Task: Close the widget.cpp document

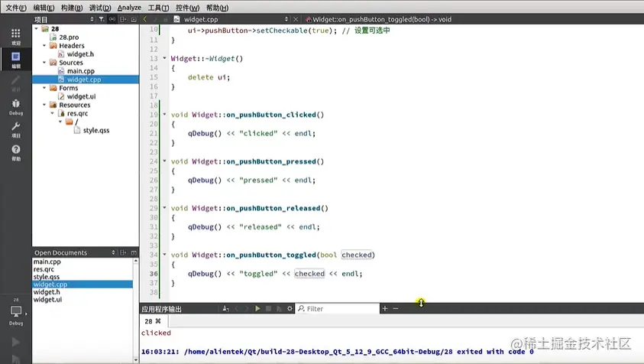Action: 296,19
